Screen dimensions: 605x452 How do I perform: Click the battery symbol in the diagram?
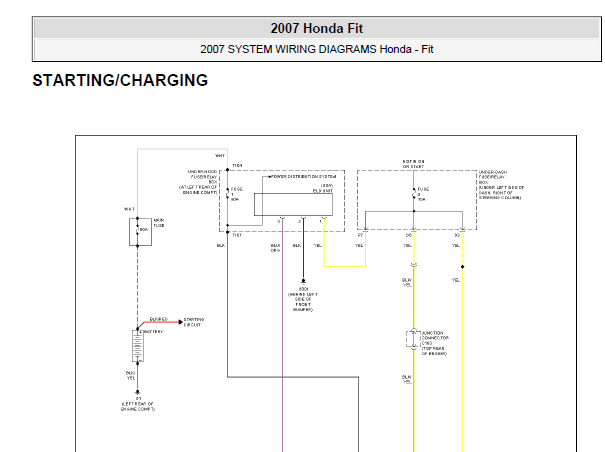point(138,345)
